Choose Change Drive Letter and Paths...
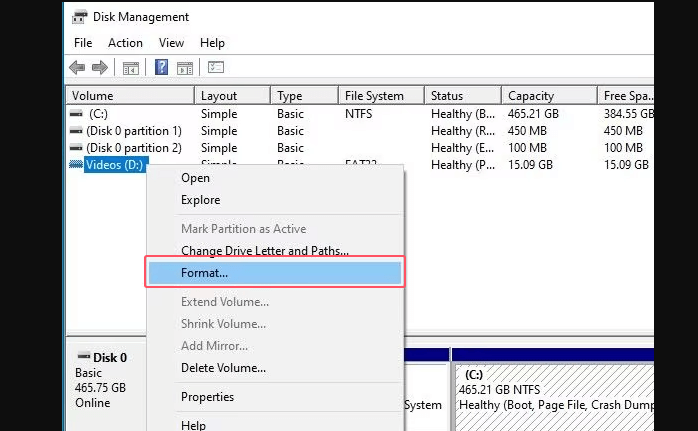This screenshot has width=698, height=431. pos(264,250)
